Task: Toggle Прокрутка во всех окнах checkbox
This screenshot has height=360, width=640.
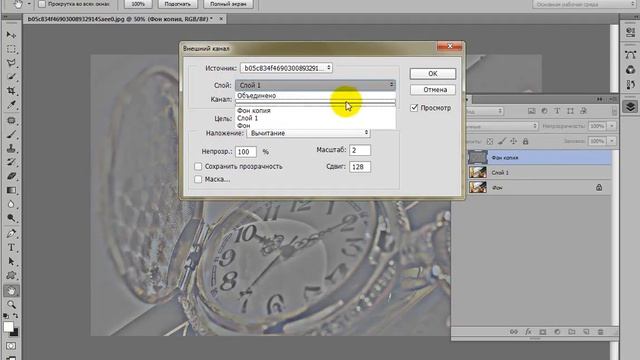Action: [42, 4]
